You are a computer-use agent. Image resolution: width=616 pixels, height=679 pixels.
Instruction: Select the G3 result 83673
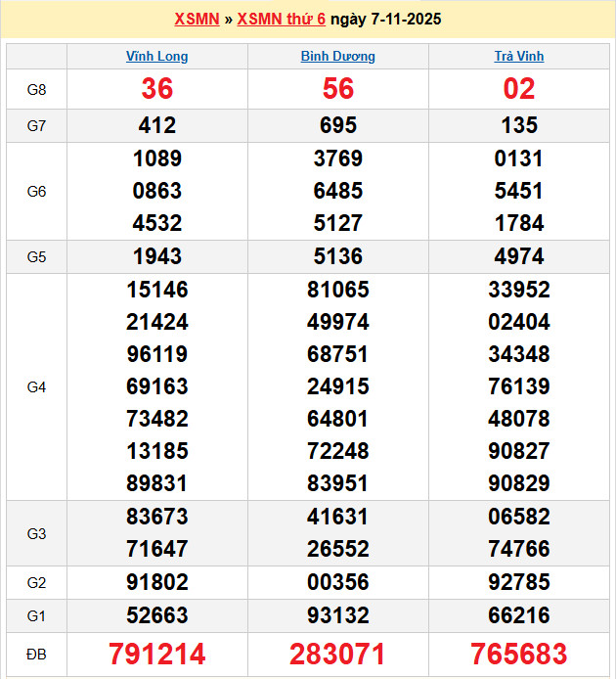click(x=157, y=517)
